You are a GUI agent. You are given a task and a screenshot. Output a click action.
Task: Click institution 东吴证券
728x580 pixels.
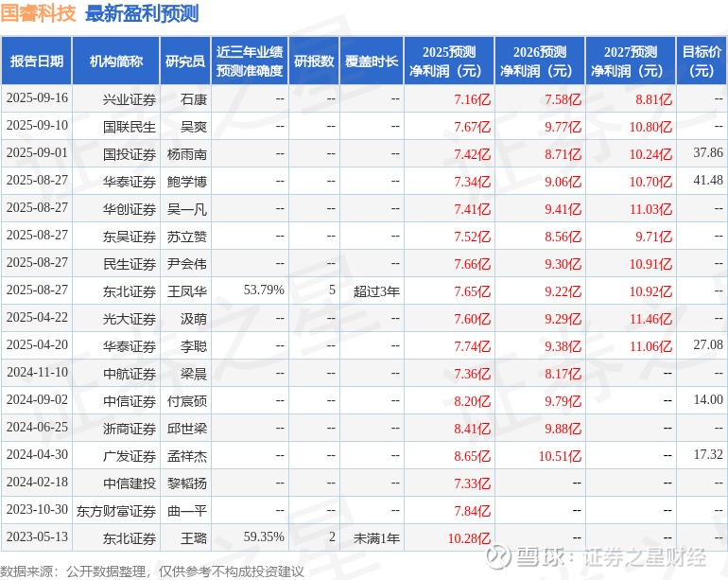point(130,237)
